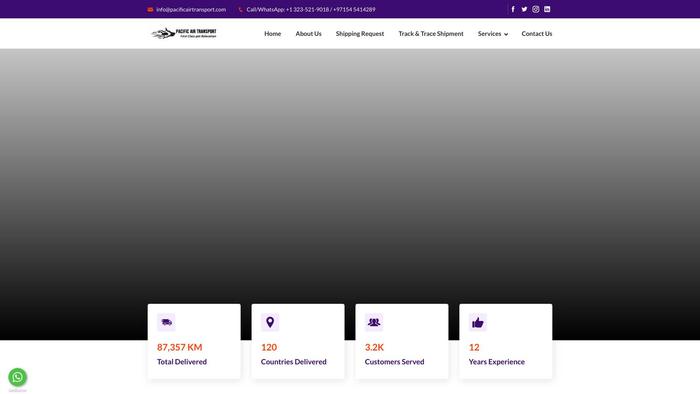
Task: Expand the Services dropdown arrow
Action: click(506, 34)
